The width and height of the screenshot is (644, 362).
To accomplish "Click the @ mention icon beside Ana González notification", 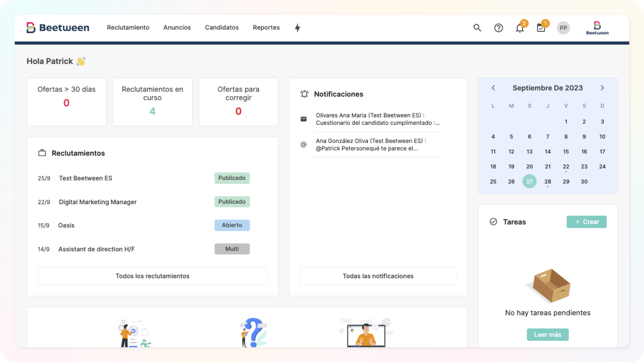I will point(304,144).
